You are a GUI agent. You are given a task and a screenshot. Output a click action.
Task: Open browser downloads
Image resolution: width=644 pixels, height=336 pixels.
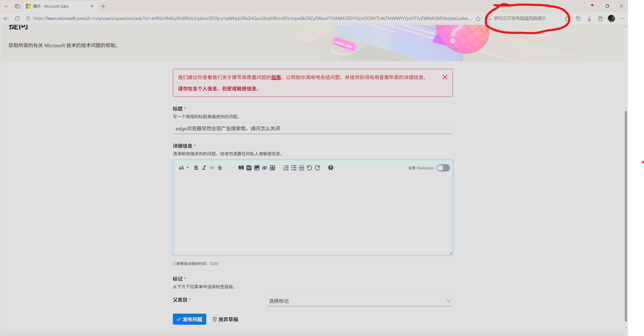click(x=589, y=18)
